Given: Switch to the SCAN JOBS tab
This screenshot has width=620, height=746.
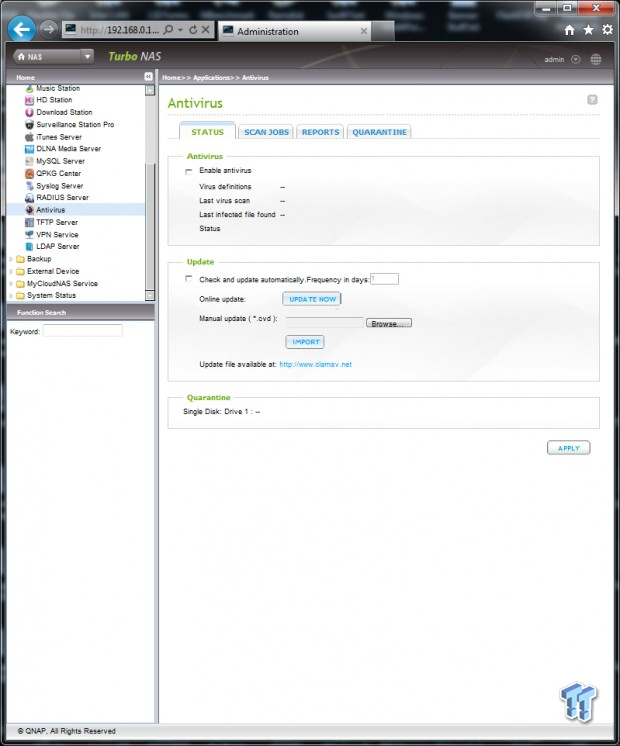Looking at the screenshot, I should (266, 132).
